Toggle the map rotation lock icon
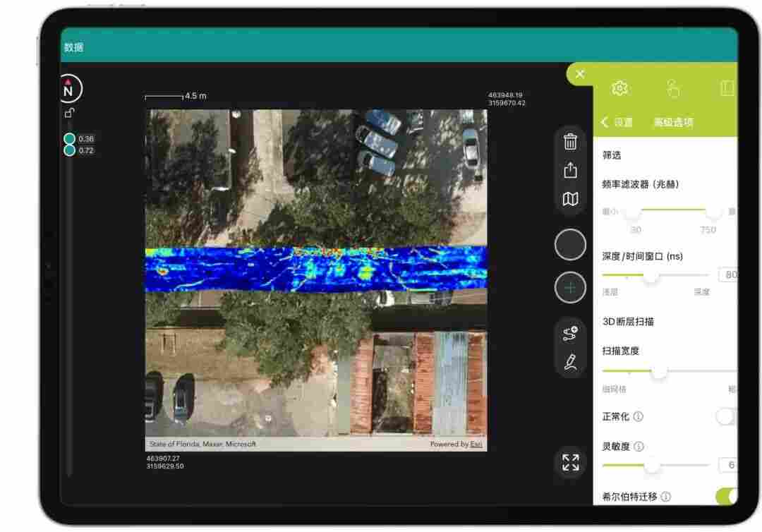 pyautogui.click(x=69, y=113)
